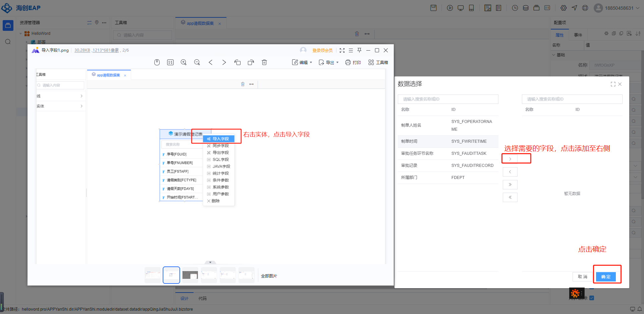644x314 pixels.
Task: Click the 确定 button
Action: pos(606,277)
